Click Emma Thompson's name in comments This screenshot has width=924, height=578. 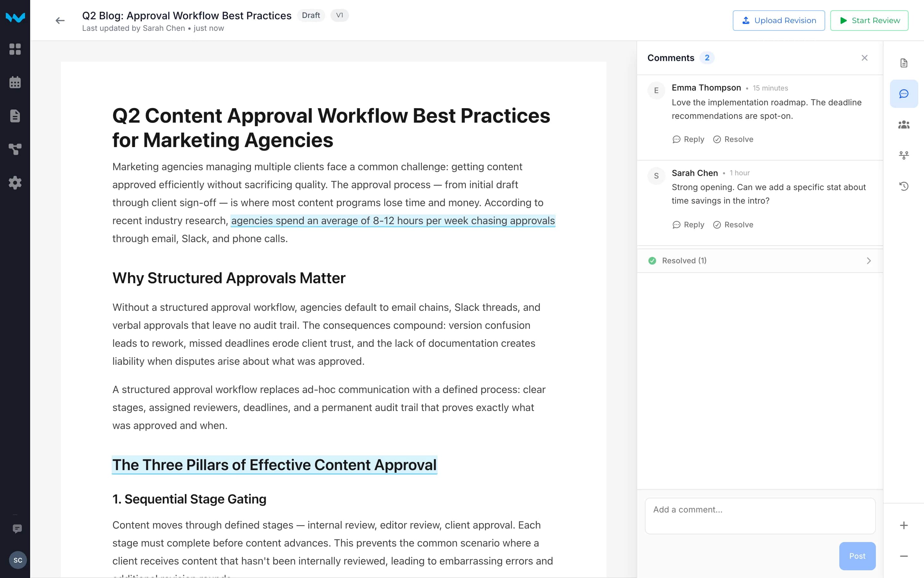coord(706,88)
